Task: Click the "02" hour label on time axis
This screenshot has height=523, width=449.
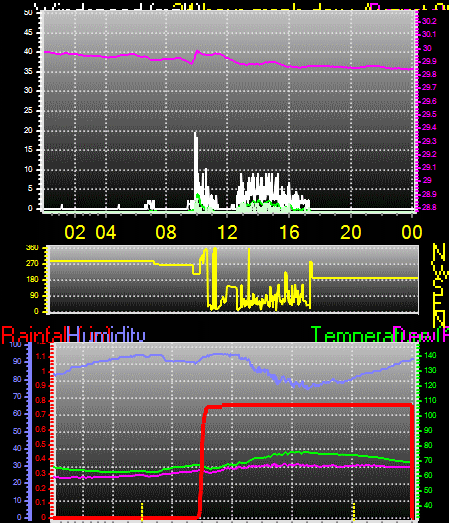Action: 75,232
